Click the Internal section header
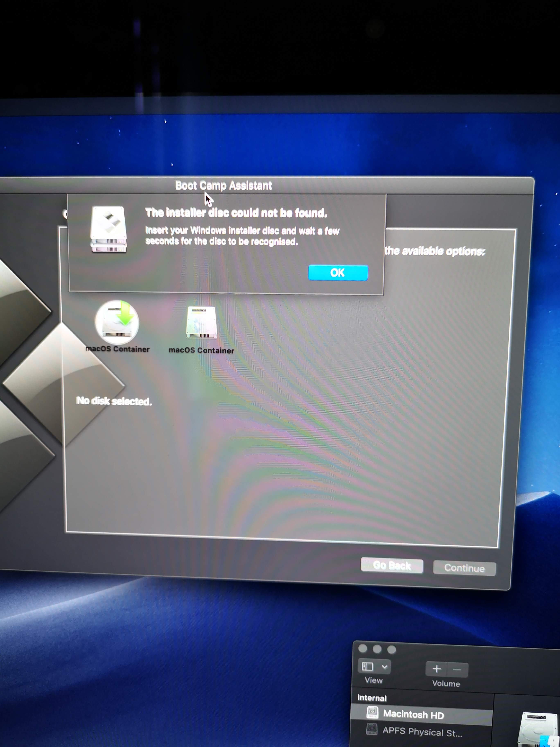 tap(372, 698)
